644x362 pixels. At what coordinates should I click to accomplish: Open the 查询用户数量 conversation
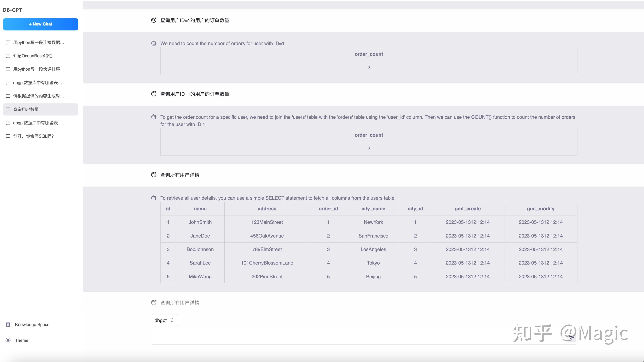(x=41, y=109)
